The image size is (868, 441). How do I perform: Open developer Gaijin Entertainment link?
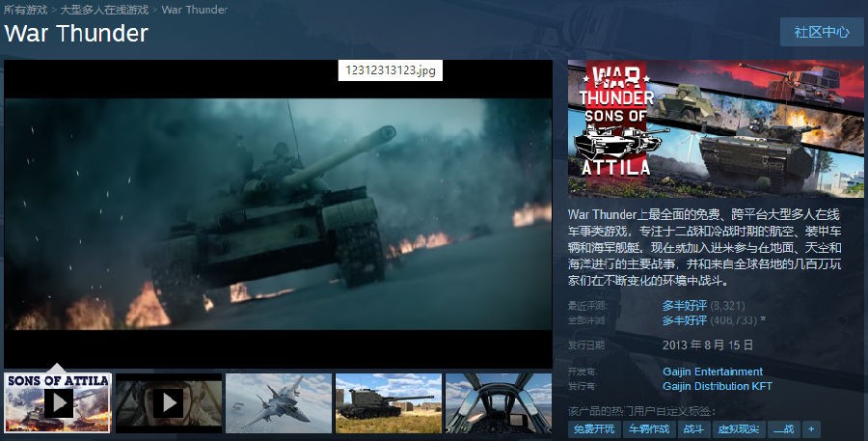pos(713,372)
